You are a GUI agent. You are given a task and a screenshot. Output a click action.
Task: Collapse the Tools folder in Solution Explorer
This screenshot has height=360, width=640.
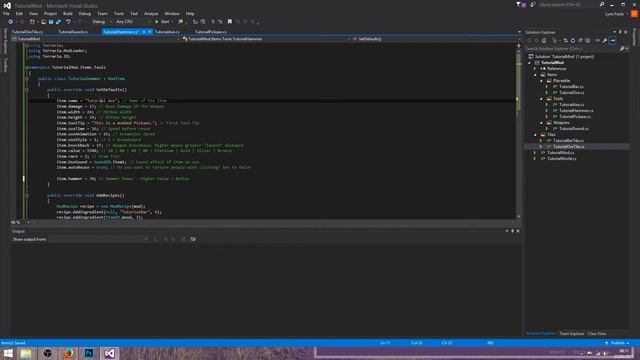541,99
